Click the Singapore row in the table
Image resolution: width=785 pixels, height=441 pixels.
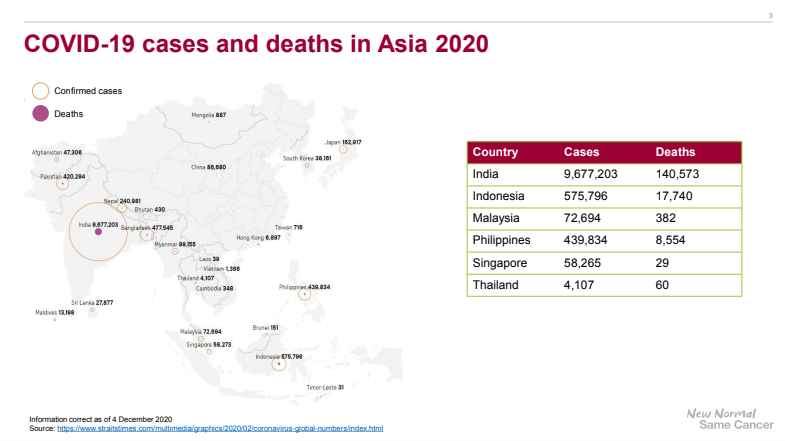tap(604, 262)
